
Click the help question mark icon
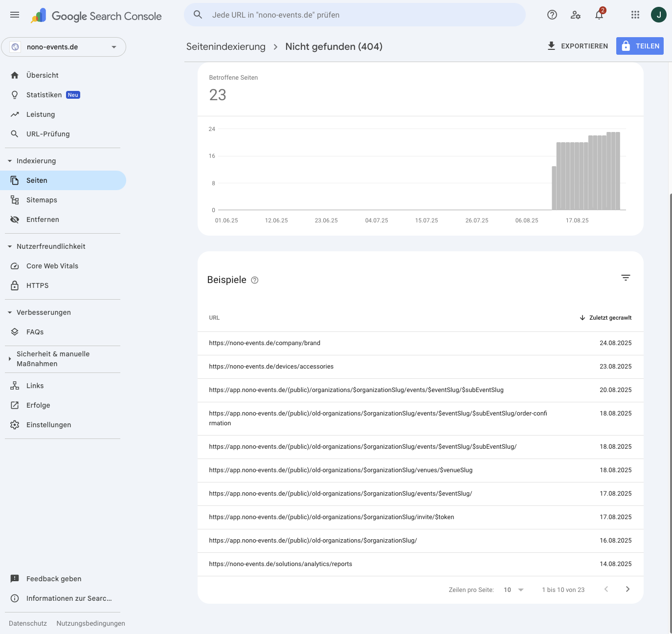click(x=552, y=15)
